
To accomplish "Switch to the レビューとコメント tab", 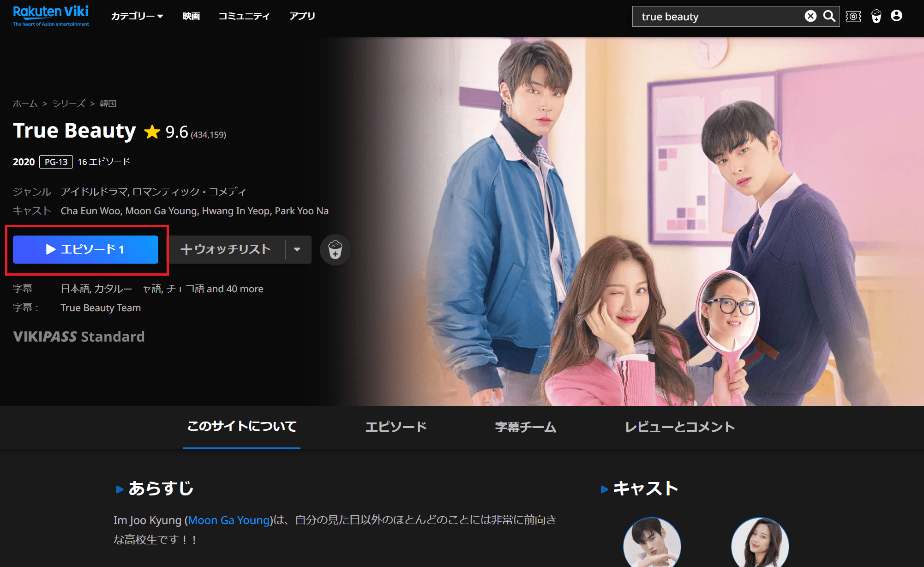I will coord(680,427).
